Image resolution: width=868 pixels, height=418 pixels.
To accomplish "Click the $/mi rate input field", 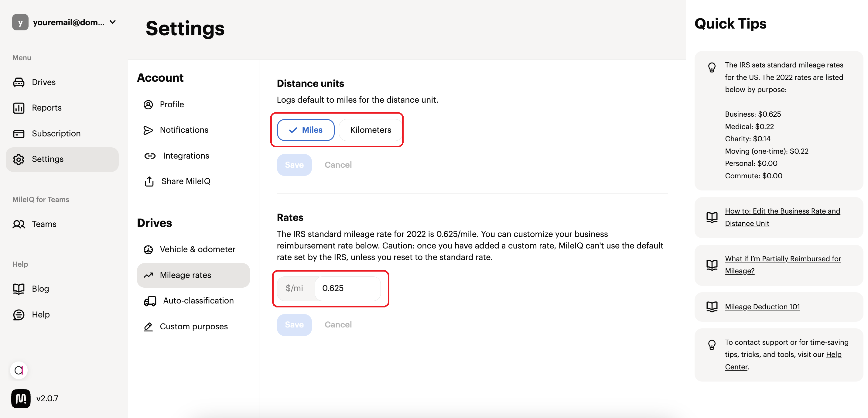I will [x=347, y=288].
